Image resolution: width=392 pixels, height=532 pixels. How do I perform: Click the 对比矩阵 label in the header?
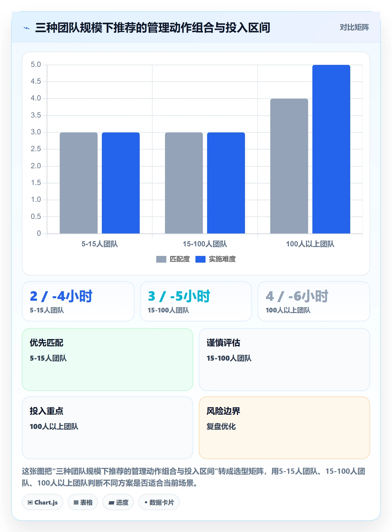click(354, 27)
